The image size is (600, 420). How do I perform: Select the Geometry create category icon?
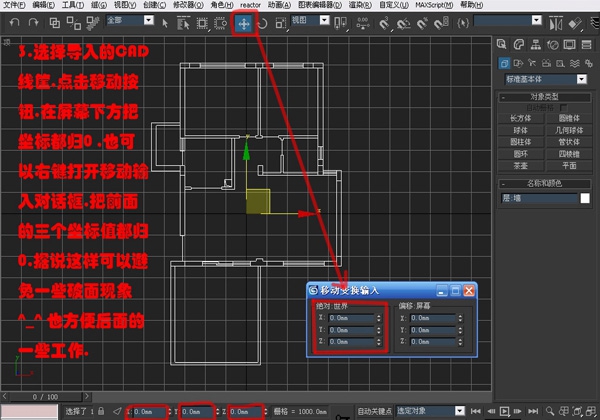click(504, 63)
